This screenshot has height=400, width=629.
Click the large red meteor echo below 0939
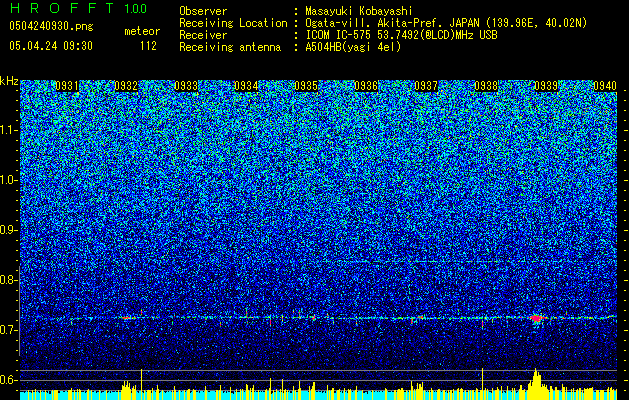click(536, 318)
